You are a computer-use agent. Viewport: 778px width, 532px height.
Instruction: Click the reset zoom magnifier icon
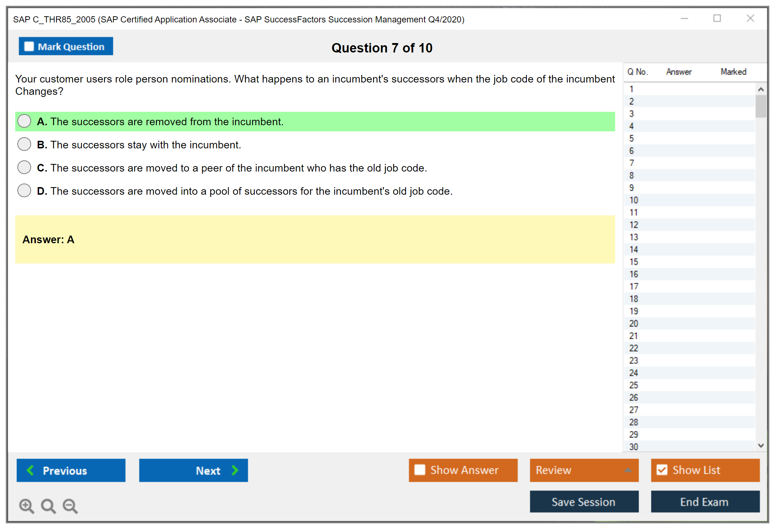click(x=48, y=506)
